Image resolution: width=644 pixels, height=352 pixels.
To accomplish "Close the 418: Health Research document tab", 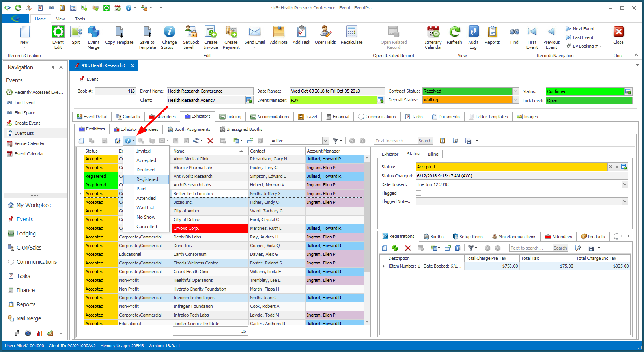I will [133, 65].
